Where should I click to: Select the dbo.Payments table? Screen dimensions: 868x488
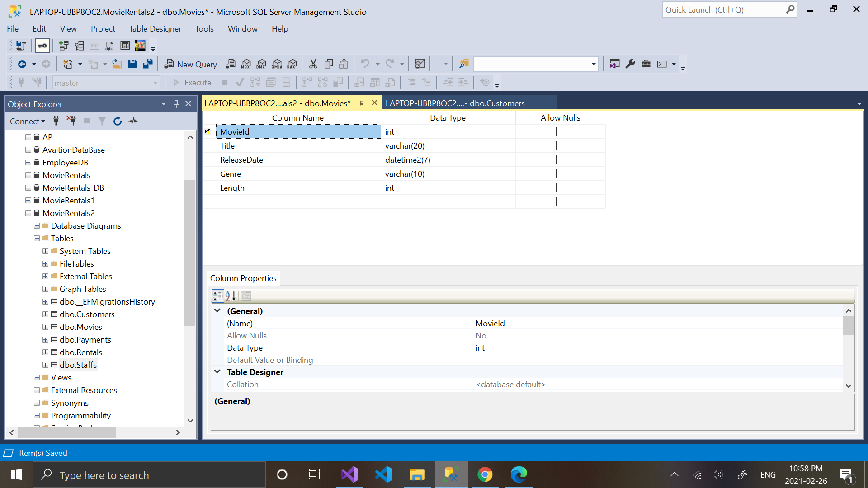coord(85,339)
